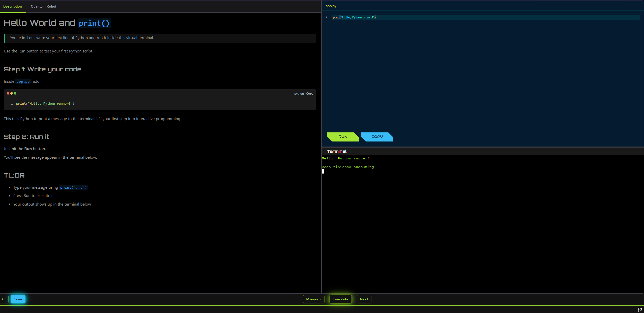Screen dimensions: 644x313
Task: Go to the Previous lesson
Action: coord(313,299)
